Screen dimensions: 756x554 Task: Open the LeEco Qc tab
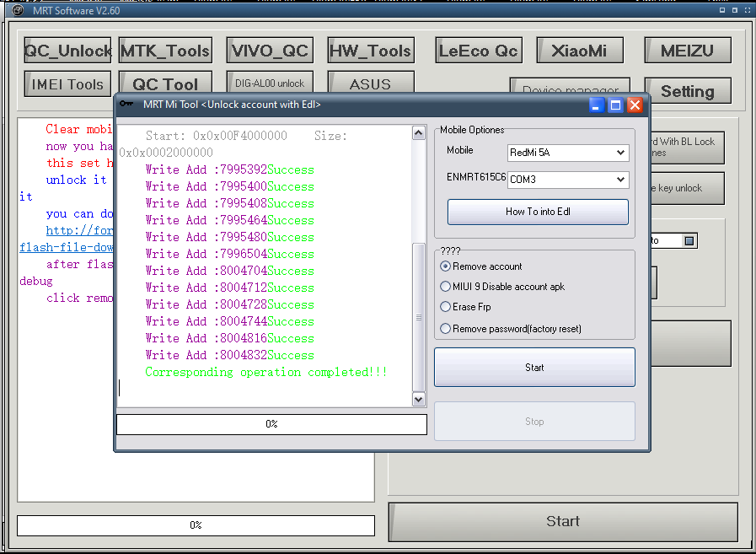478,51
